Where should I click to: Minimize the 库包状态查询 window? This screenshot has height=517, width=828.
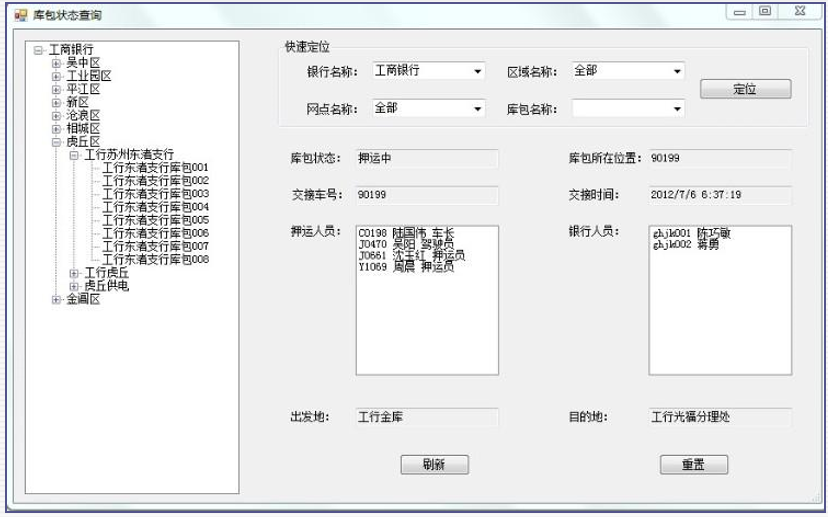coord(740,12)
